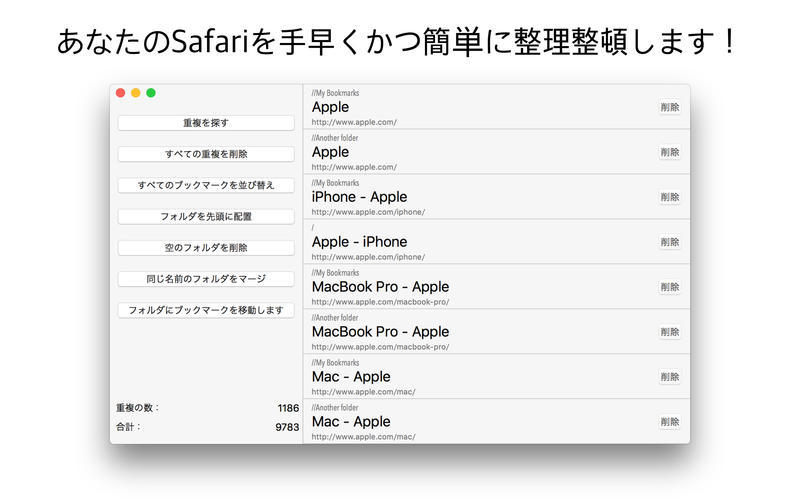
Task: Select the すべての重複を削除 button
Action: point(206,154)
